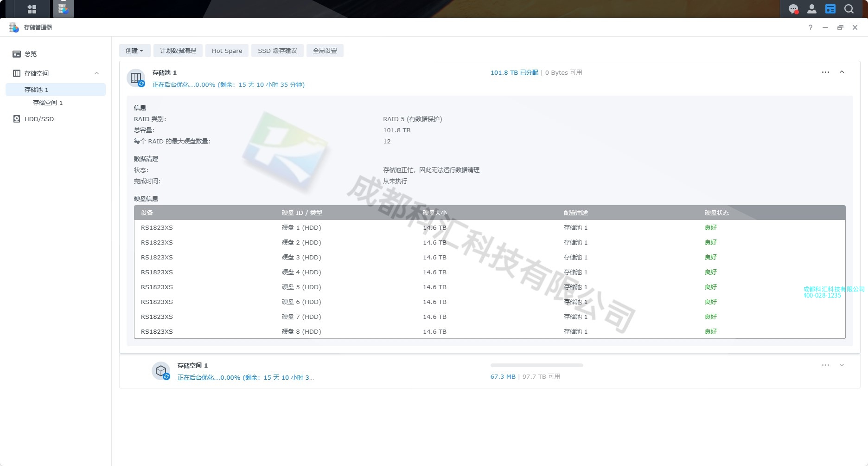Select the 硬盘 7 (HDD) cell
The image size is (868, 466).
click(301, 317)
